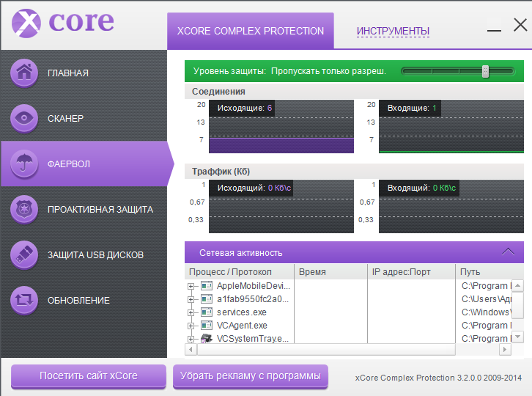Click the Исходящий: 0 Кб\с traffic label
The height and width of the screenshot is (396, 532).
click(x=251, y=188)
